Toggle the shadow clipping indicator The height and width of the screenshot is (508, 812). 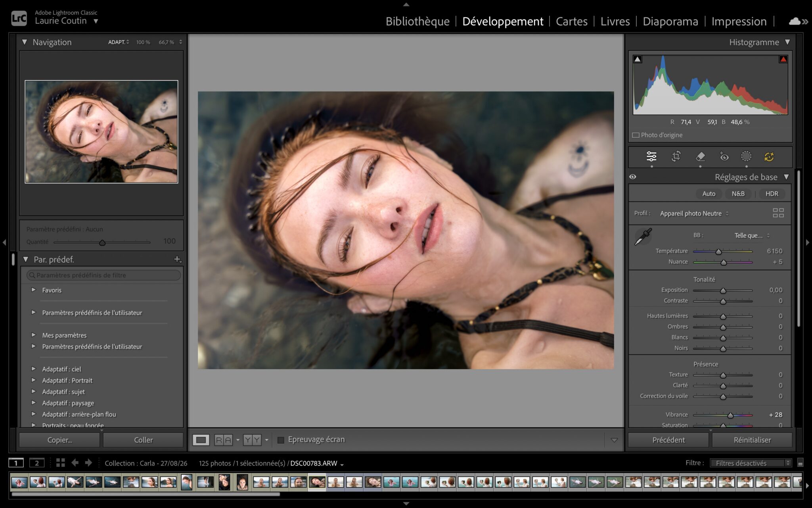[x=637, y=59]
